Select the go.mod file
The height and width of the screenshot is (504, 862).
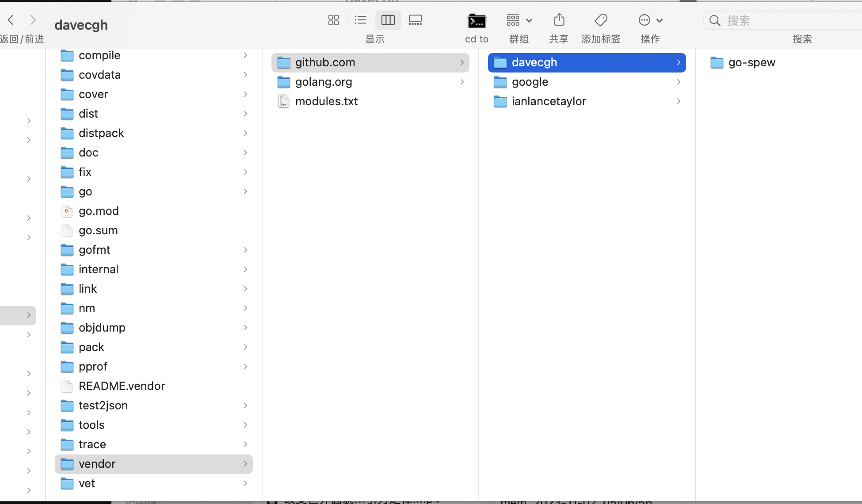(99, 211)
